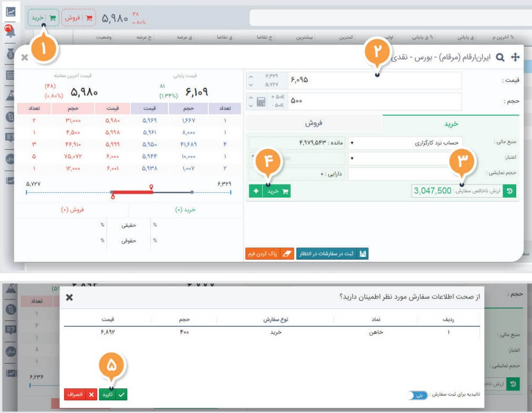The width and height of the screenshot is (532, 413).
Task: Add +50K to the volume
Action: [x=277, y=97]
